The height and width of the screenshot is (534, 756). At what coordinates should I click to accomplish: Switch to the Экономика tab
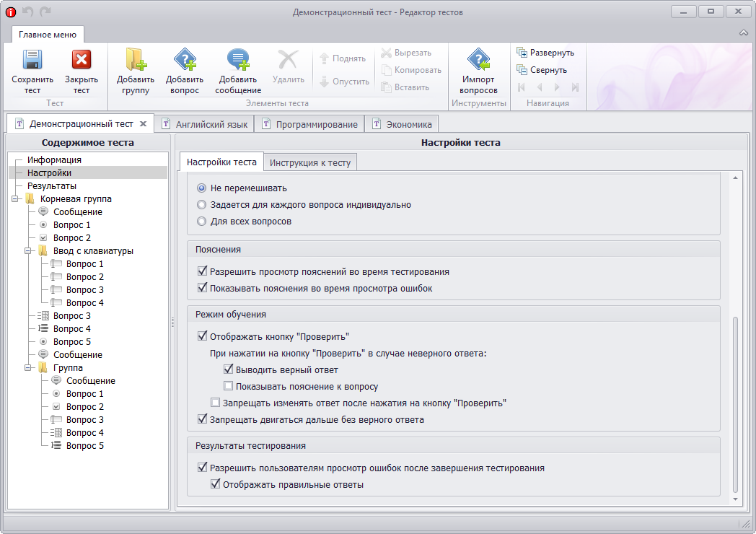click(402, 124)
